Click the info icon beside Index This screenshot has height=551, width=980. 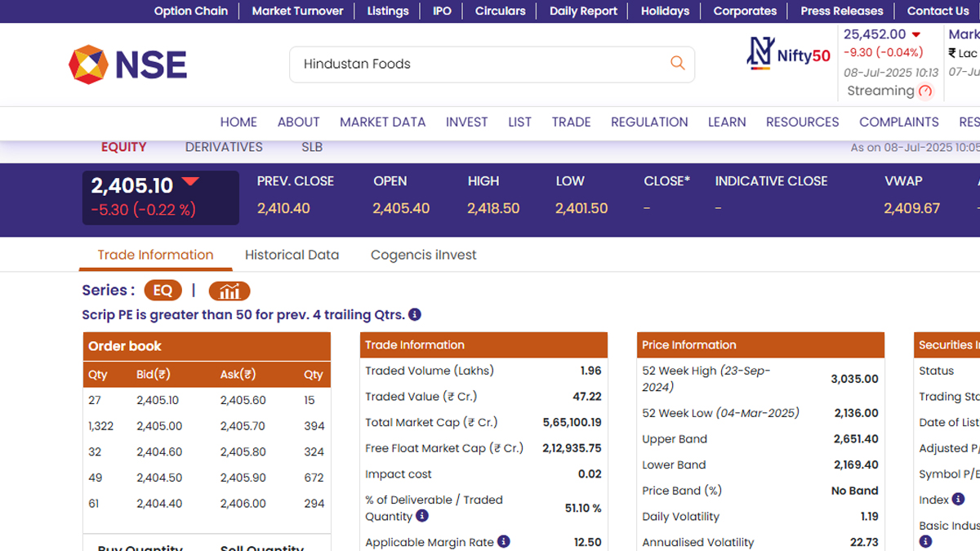[x=959, y=499]
